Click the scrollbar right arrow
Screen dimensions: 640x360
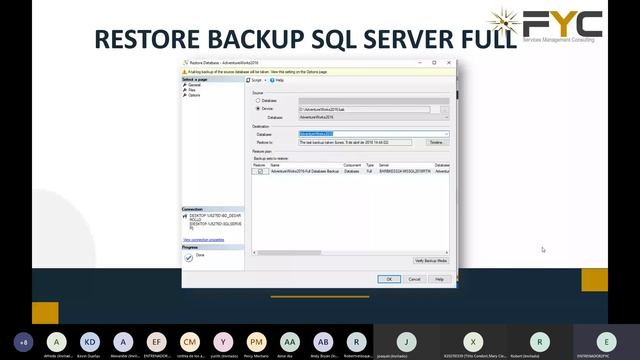click(447, 253)
